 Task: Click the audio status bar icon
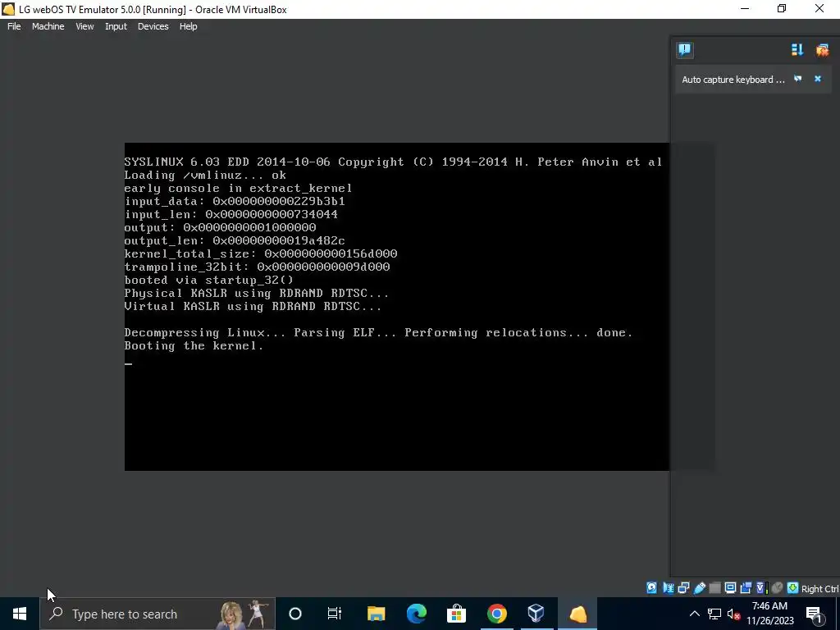668,587
